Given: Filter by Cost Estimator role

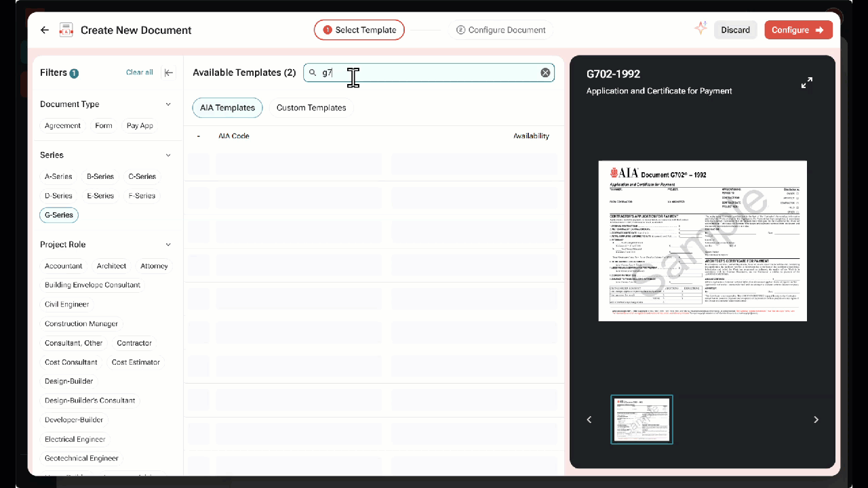Looking at the screenshot, I should (x=136, y=362).
